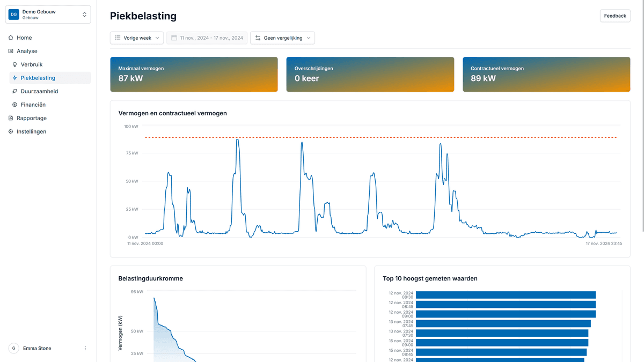Click the 'Top 10 hoogst gemeten waarden' title
The image size is (644, 362).
tap(430, 278)
